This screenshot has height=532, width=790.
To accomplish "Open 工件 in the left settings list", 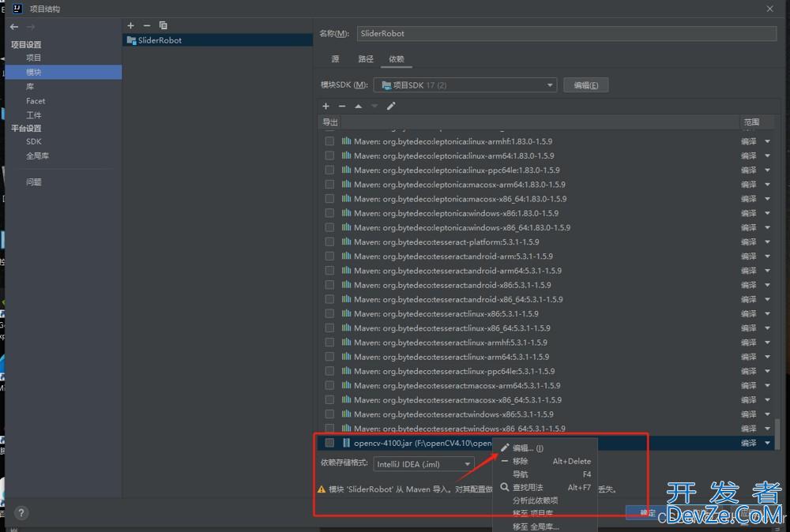I will 34,115.
